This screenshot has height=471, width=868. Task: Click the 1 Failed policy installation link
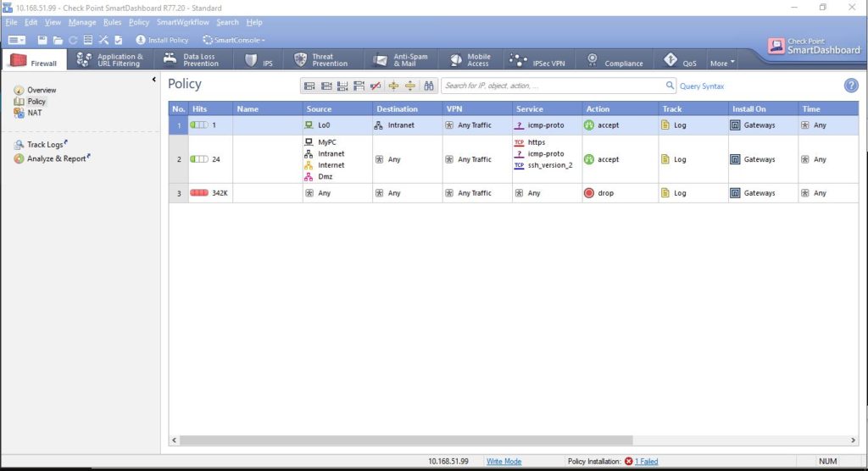[x=646, y=462]
